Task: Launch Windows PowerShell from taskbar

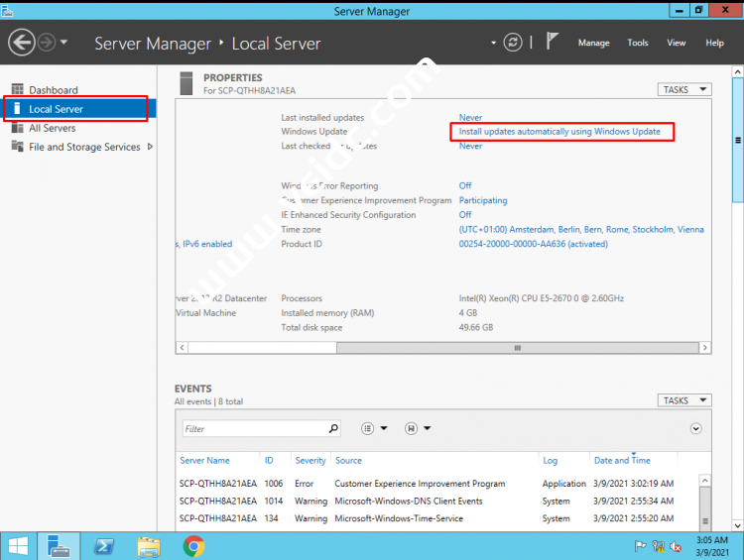Action: click(x=102, y=546)
